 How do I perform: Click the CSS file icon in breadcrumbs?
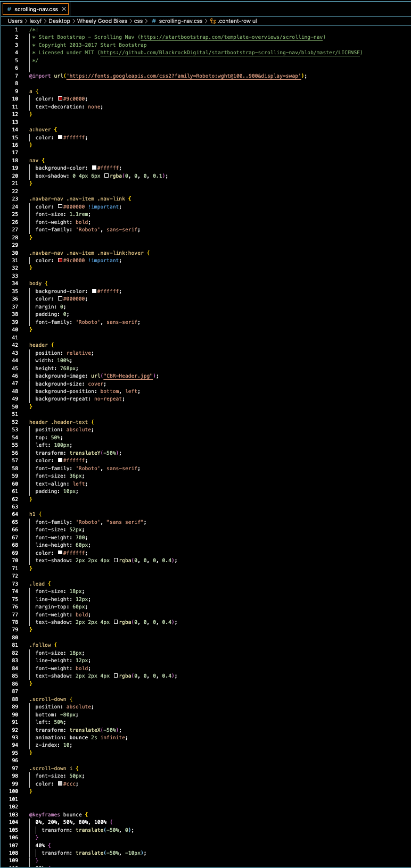tap(154, 21)
